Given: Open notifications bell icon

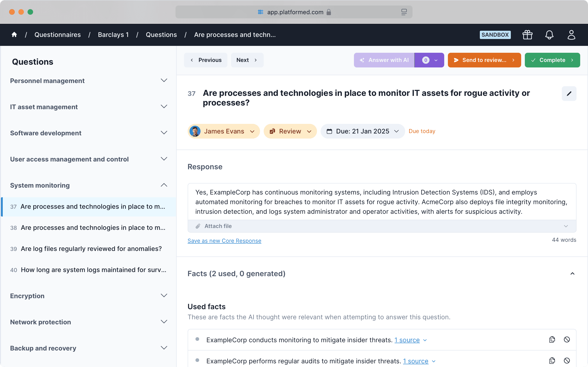Looking at the screenshot, I should (549, 35).
